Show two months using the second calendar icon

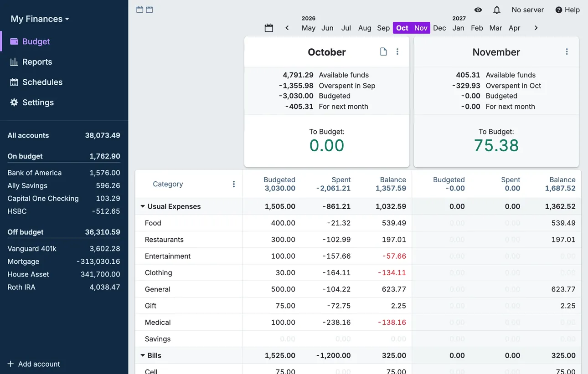pos(150,10)
